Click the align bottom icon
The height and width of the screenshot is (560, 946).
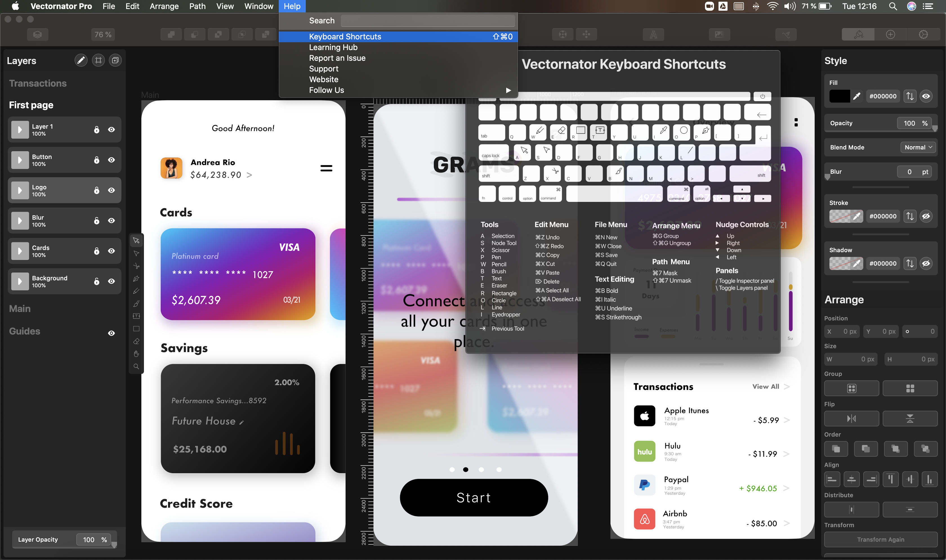pos(929,479)
